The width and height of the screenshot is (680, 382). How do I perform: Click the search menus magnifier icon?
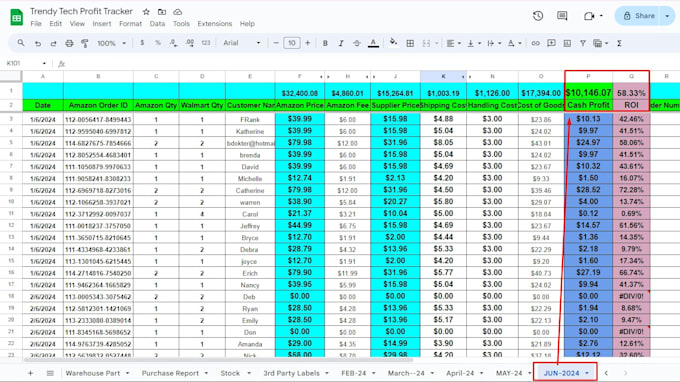pyautogui.click(x=21, y=43)
